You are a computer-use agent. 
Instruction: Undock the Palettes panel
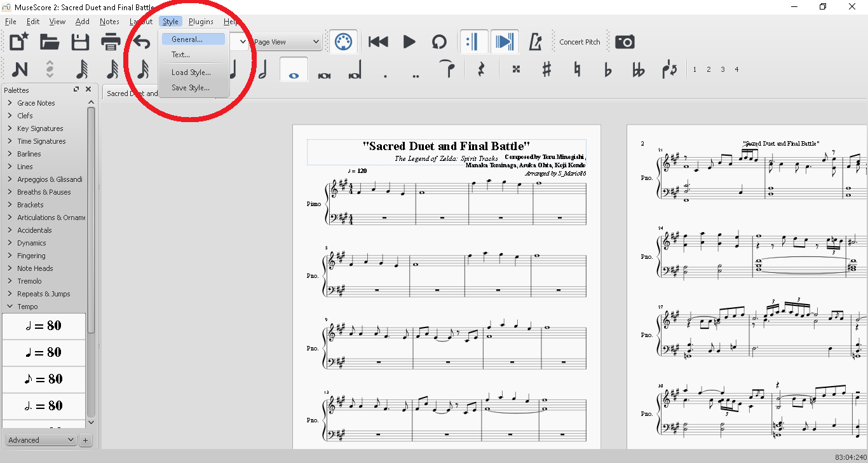(x=76, y=90)
